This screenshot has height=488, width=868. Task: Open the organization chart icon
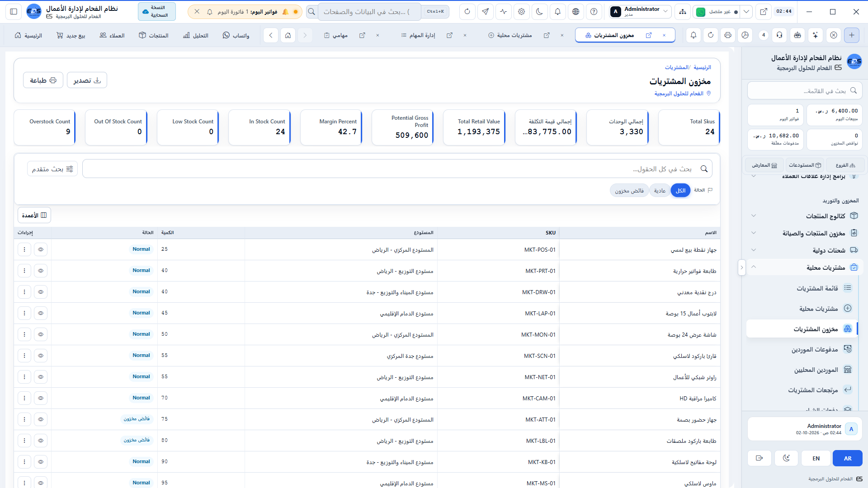click(682, 12)
